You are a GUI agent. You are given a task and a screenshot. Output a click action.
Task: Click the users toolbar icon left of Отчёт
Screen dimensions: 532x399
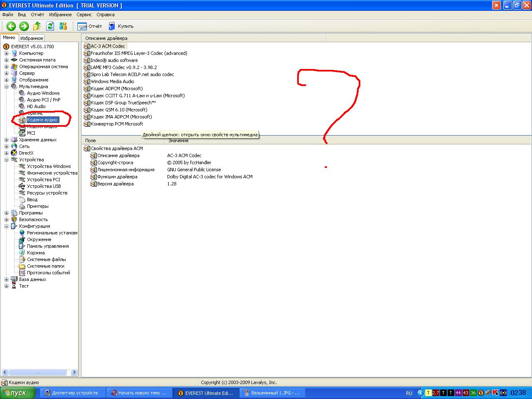63,26
